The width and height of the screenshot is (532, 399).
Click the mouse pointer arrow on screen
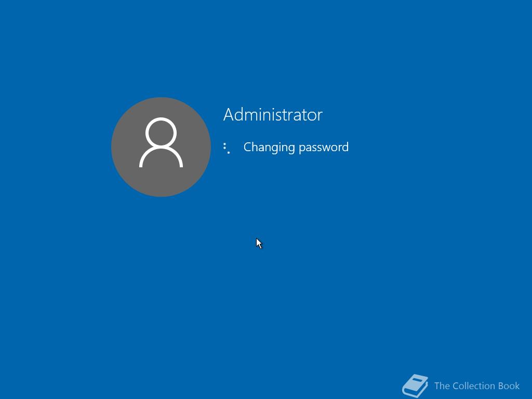[x=259, y=243]
